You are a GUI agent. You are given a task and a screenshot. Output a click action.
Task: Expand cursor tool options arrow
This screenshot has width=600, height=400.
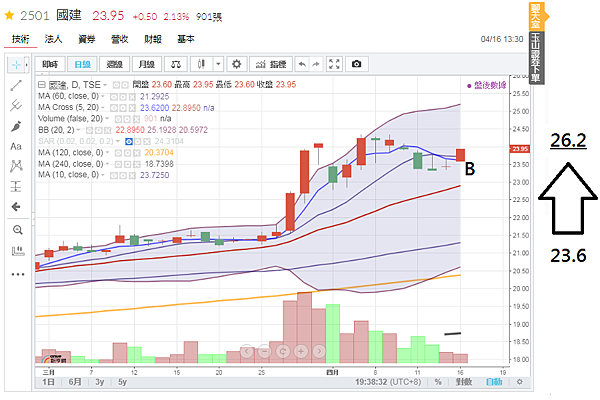click(26, 65)
